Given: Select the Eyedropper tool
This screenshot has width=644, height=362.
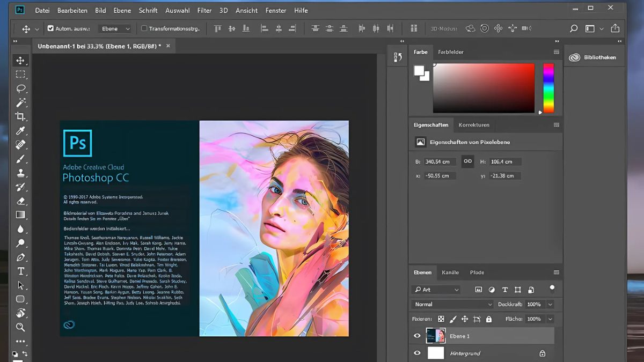Looking at the screenshot, I should coord(20,130).
